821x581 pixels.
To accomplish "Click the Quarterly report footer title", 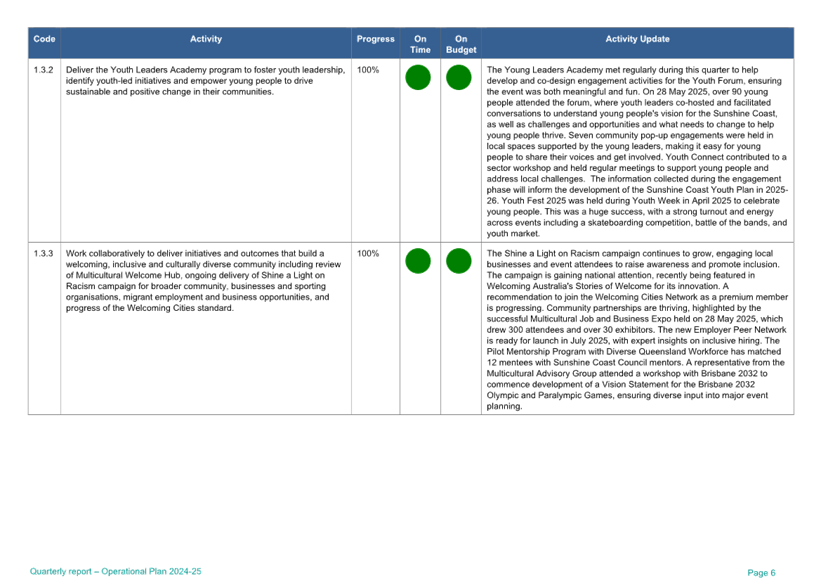I will point(116,572).
